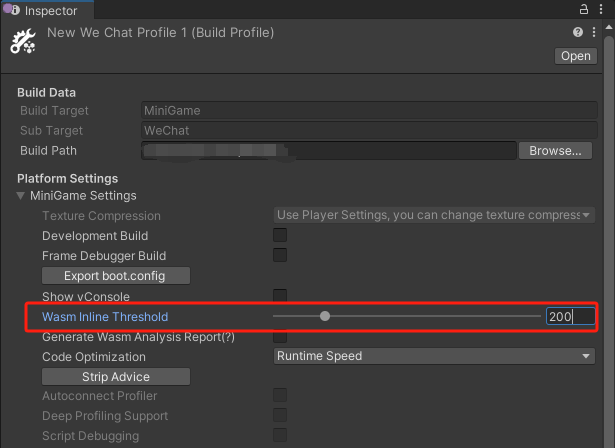Toggle the Frame Debugger Build checkbox

tap(280, 256)
